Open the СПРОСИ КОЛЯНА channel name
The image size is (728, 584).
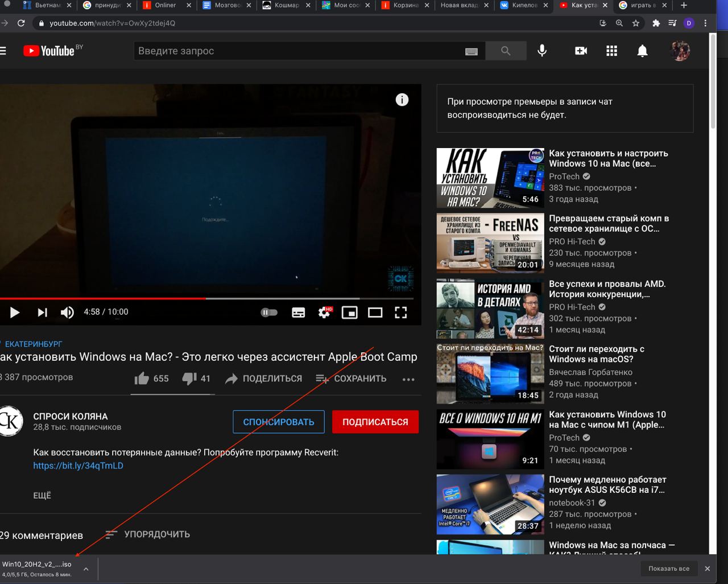click(x=71, y=416)
